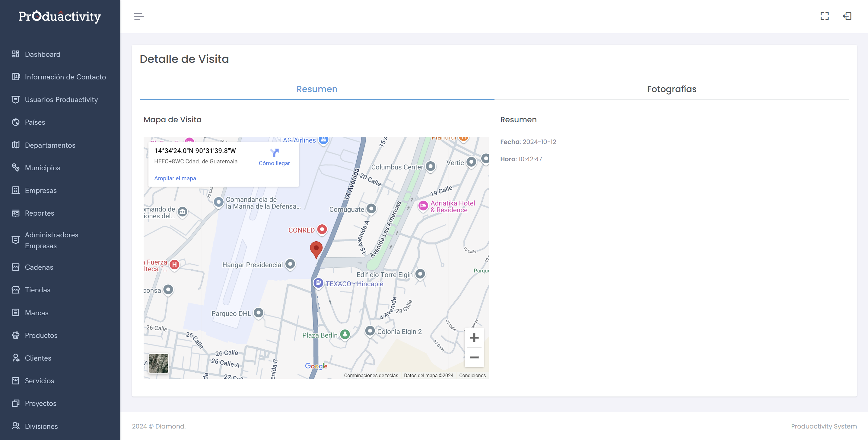This screenshot has width=868, height=440.
Task: Click Columbus Center map marker
Action: coord(430,166)
